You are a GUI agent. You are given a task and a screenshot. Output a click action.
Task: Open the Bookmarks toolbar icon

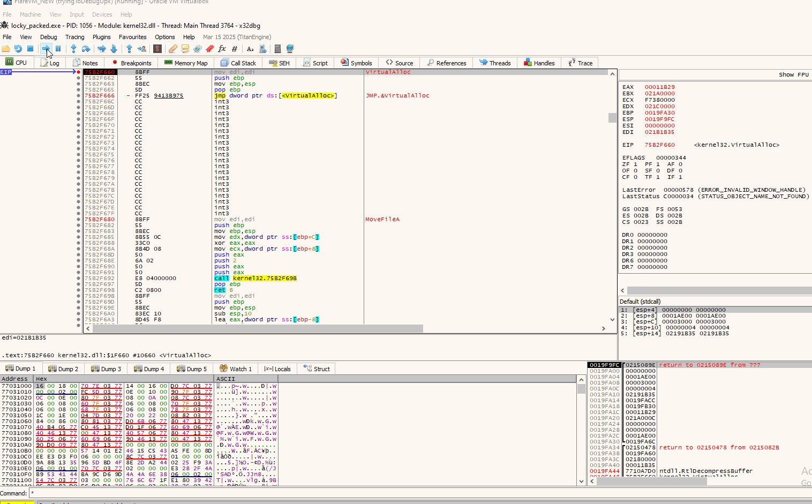point(210,49)
